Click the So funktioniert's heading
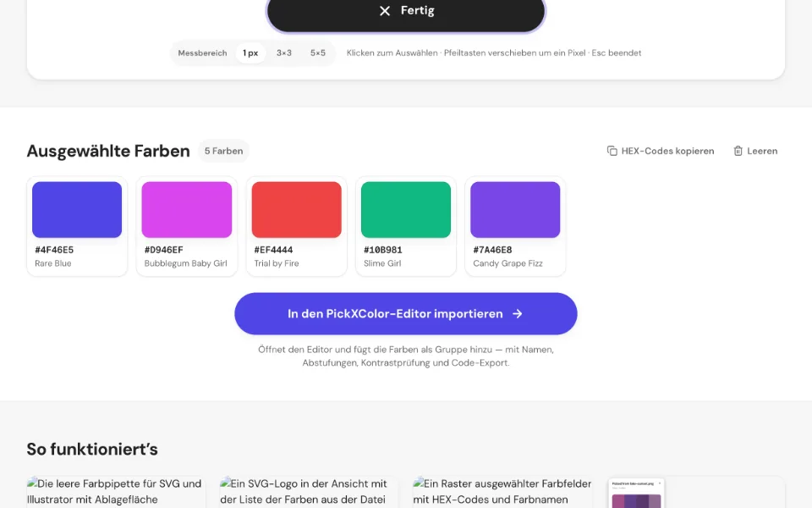 tap(92, 449)
